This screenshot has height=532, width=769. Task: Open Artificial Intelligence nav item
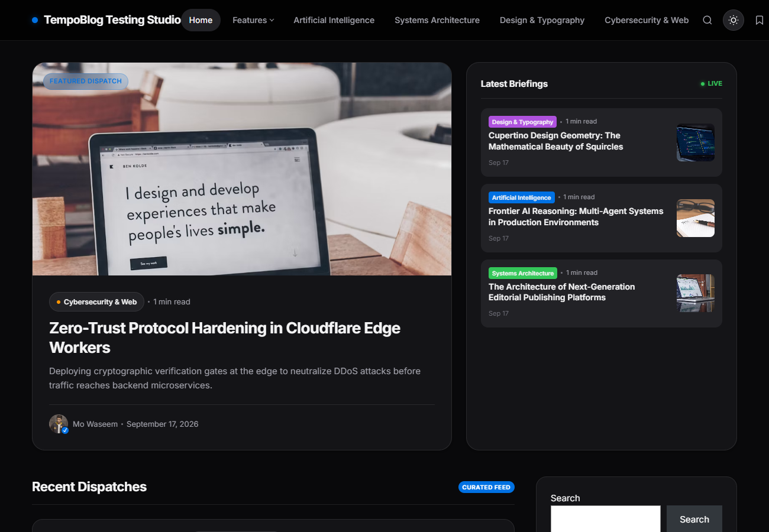[334, 20]
